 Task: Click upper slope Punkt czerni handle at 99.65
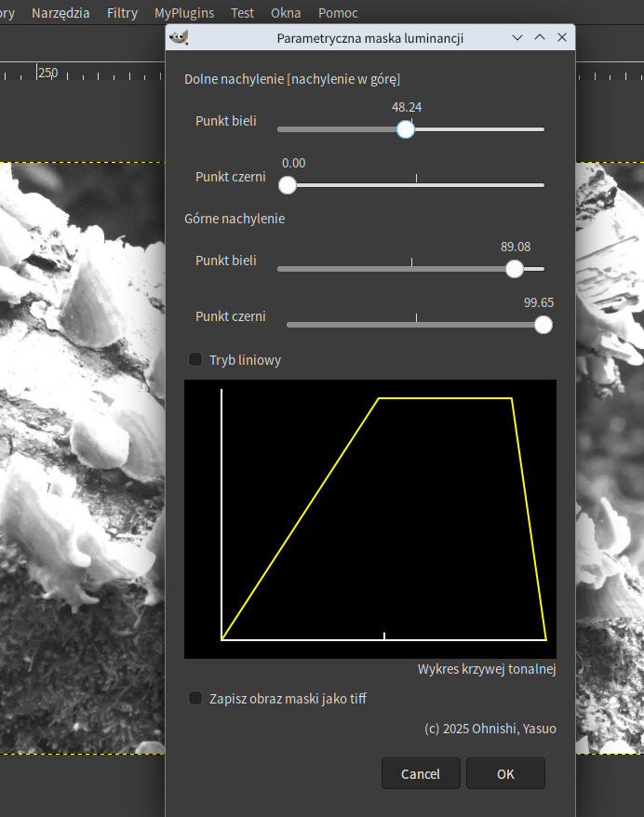(543, 325)
